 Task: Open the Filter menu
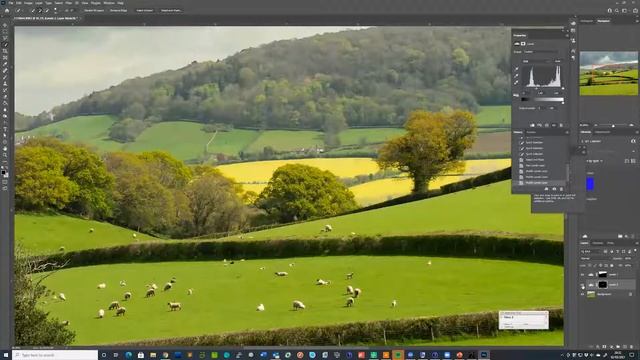69,3
